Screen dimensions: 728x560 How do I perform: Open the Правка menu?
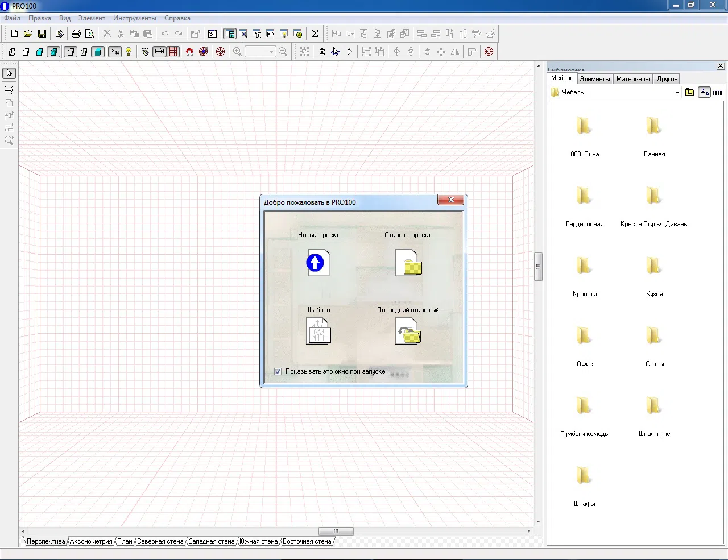click(40, 18)
